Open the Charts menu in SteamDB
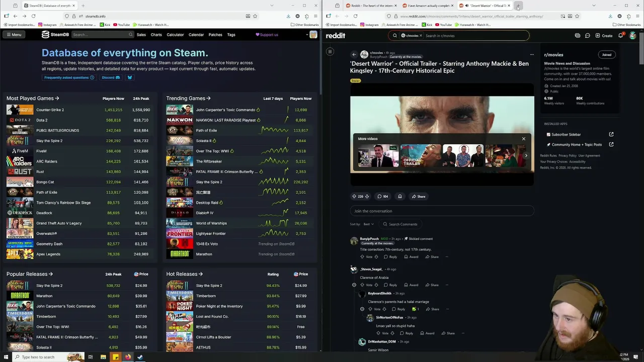The image size is (644, 362). tap(156, 35)
